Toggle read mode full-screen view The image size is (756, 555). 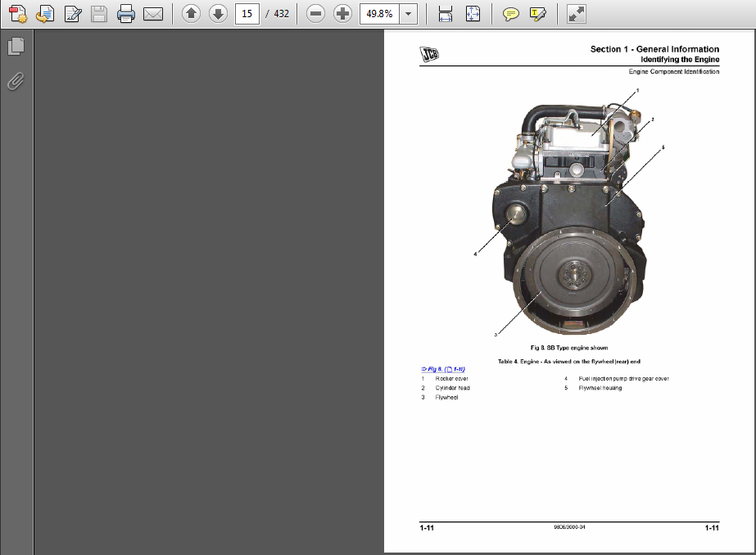pos(577,14)
